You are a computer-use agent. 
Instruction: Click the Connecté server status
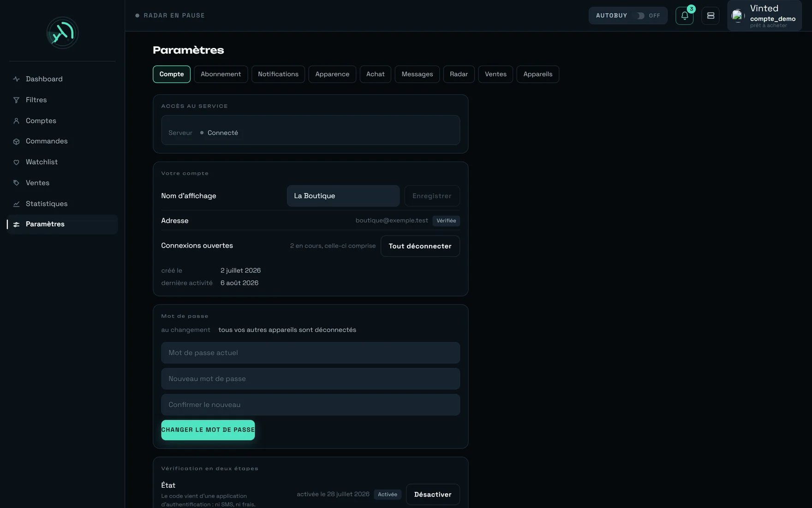(x=223, y=133)
